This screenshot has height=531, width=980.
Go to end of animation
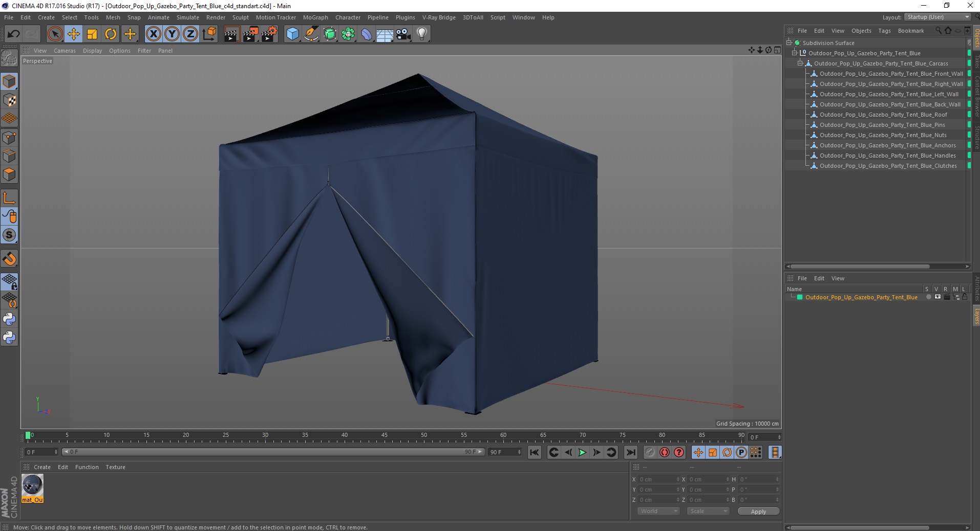tap(631, 452)
